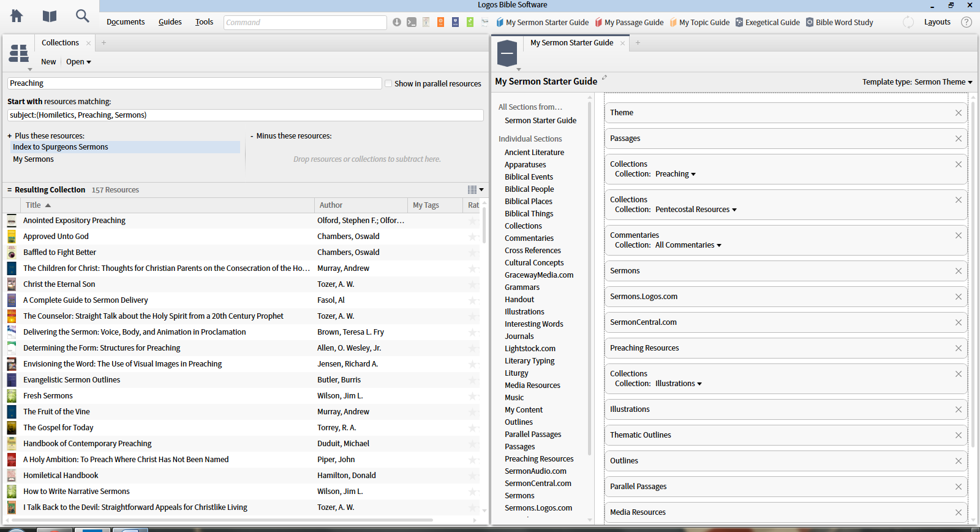
Task: Open Template type Sermon Theme dropdown
Action: click(943, 82)
